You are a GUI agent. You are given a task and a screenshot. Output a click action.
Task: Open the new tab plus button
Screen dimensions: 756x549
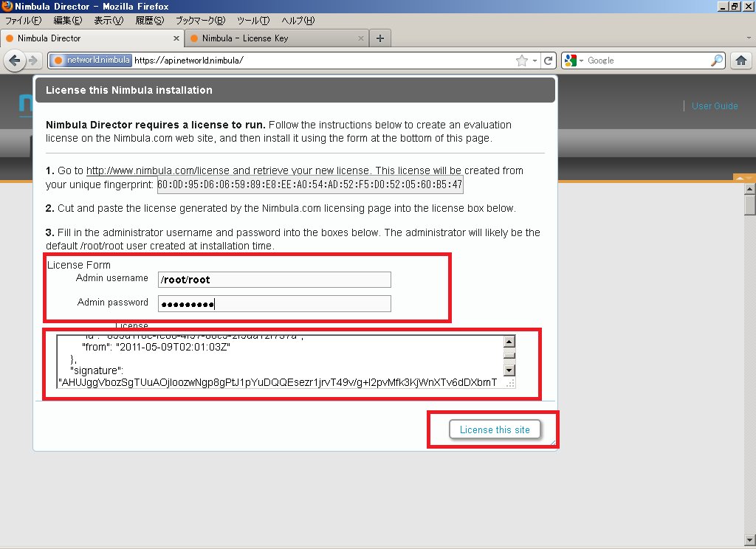click(380, 38)
